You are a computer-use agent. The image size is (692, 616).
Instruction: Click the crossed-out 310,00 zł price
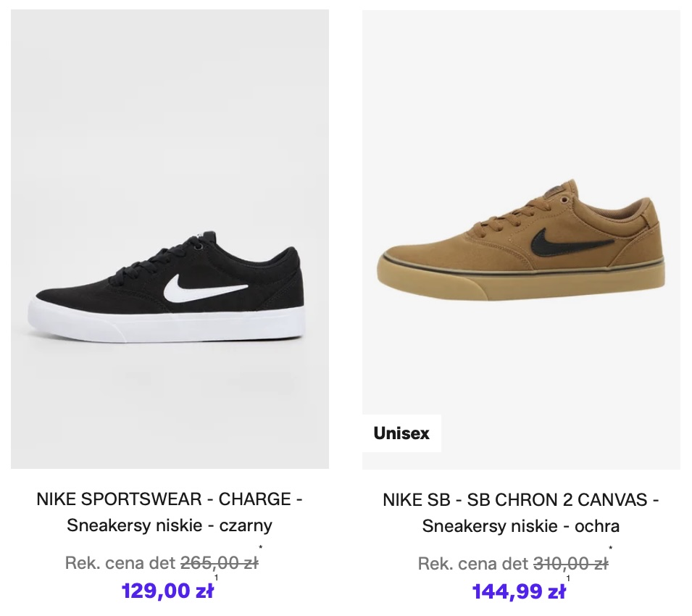click(x=570, y=563)
